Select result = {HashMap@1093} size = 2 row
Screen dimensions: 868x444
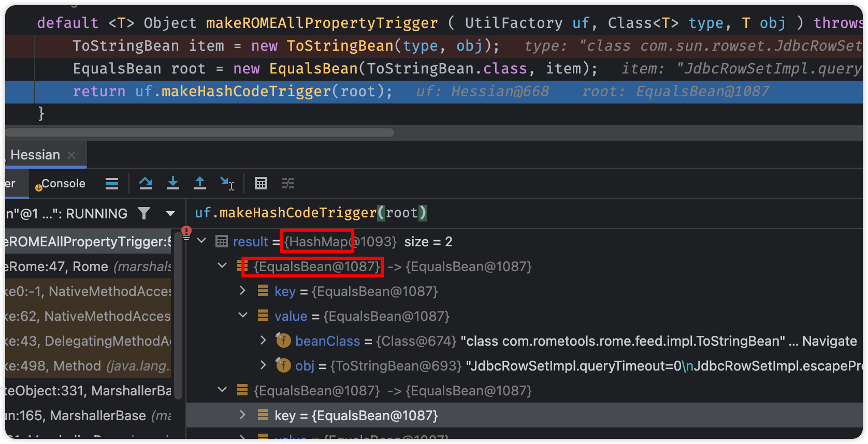(524, 242)
